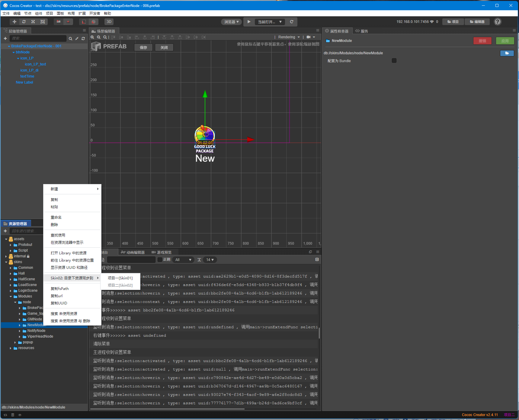Click the red 撤销 button
The height and width of the screenshot is (420, 519).
coord(482,41)
